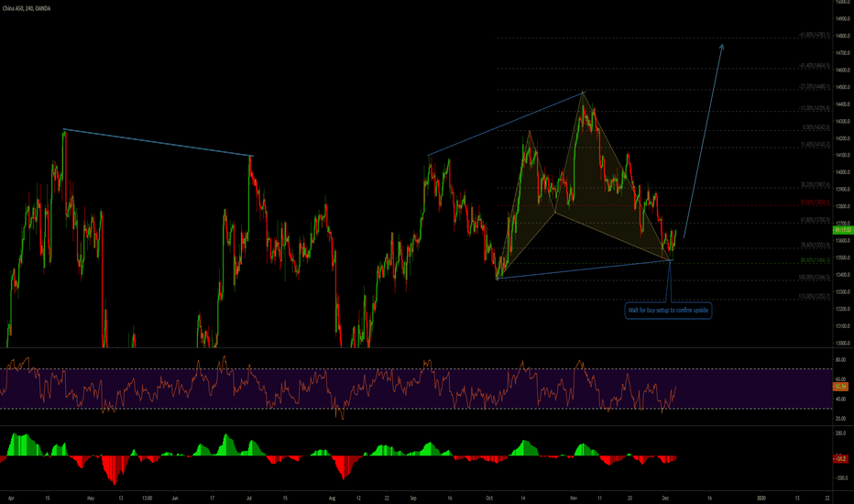854x504 pixels.
Task: Select the 113.00% Fibonacci level label
Action: point(815,296)
